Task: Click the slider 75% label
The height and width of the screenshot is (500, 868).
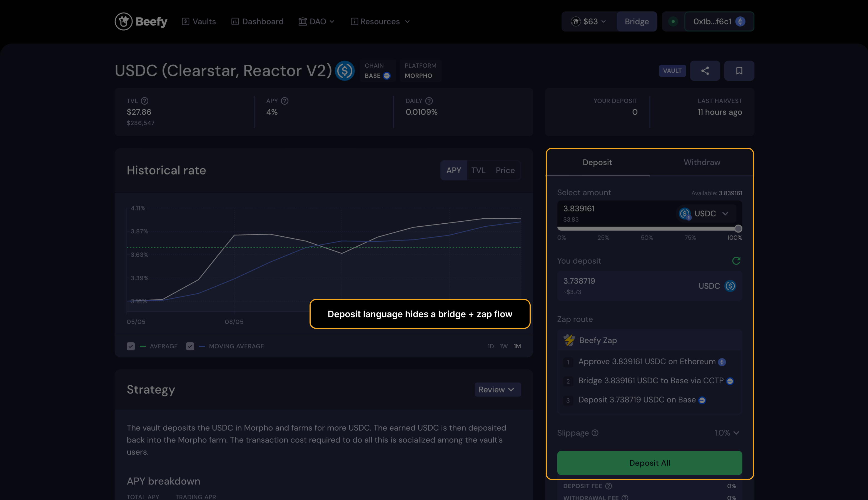Action: click(x=690, y=237)
